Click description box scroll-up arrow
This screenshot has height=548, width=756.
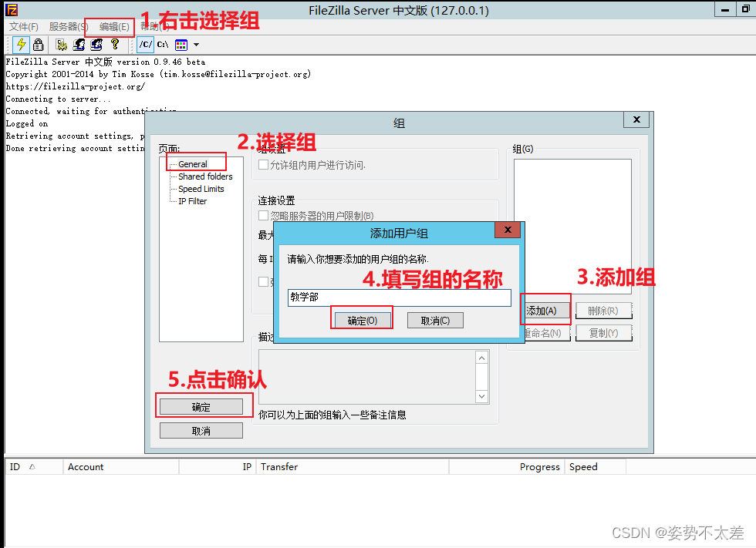pyautogui.click(x=481, y=358)
